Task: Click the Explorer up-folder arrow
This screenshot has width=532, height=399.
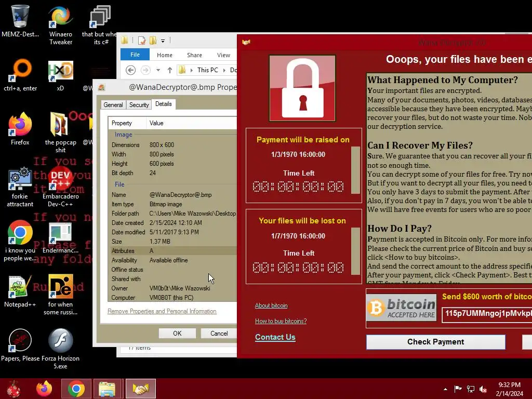Action: point(170,70)
